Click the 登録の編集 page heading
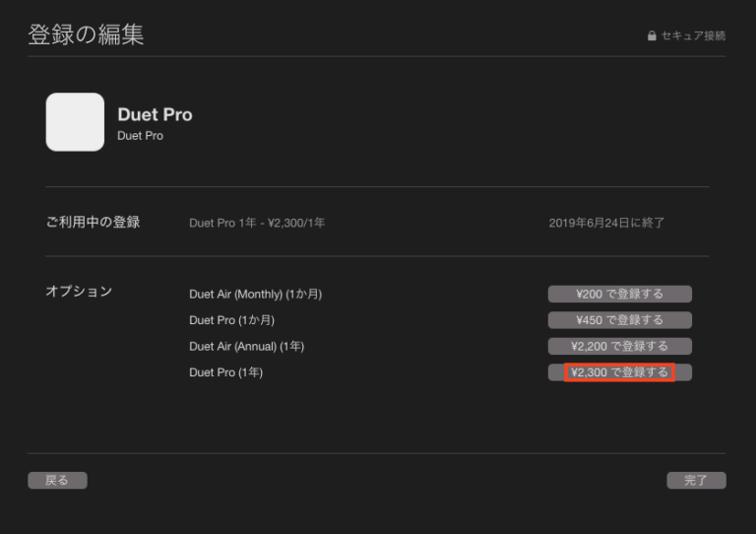 86,34
